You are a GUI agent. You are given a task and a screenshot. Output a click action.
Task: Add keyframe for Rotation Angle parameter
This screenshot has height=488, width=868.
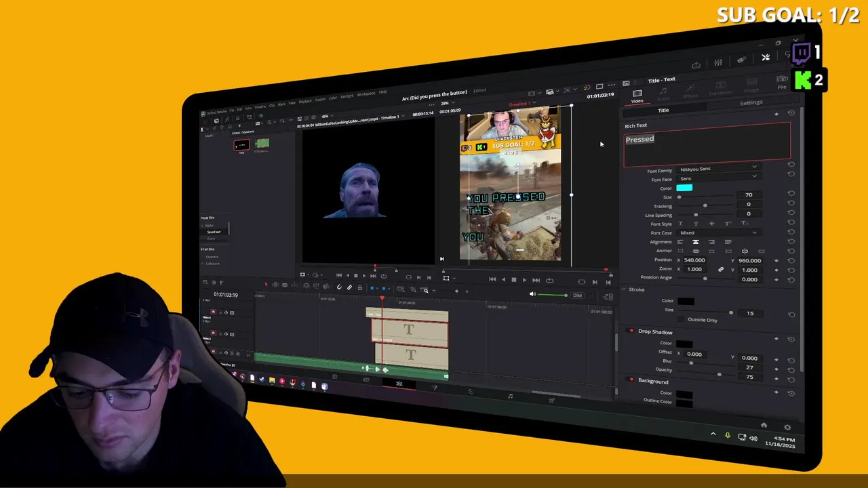pos(776,279)
